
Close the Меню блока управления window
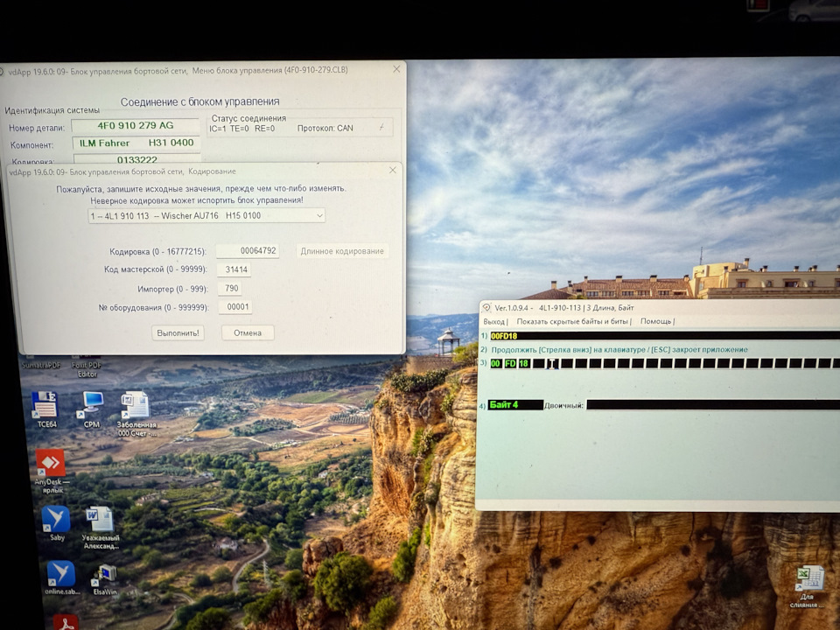[396, 69]
